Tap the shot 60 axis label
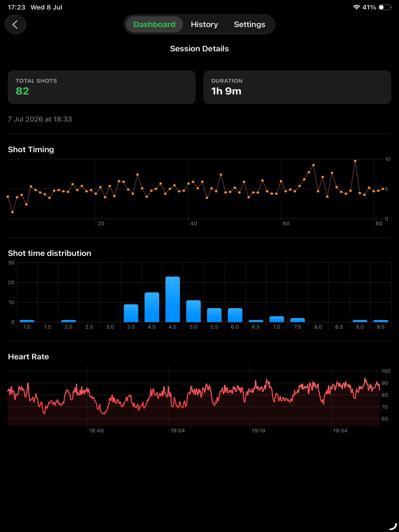399x532 pixels. pos(286,223)
